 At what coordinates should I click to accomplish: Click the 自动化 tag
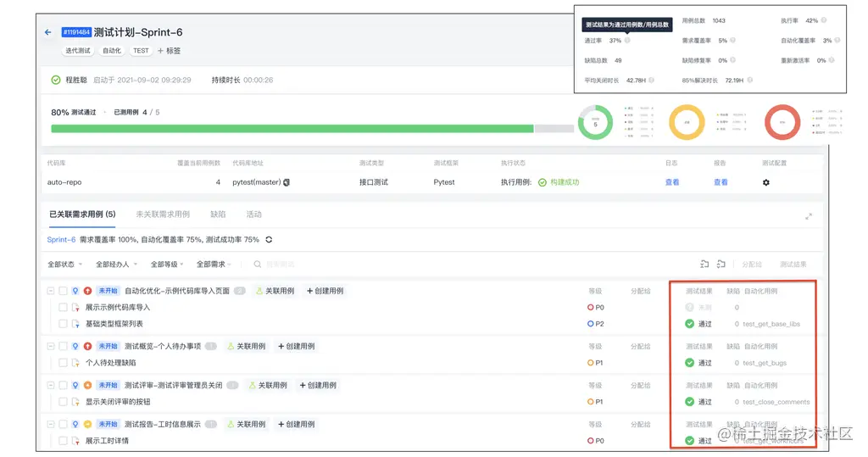pyautogui.click(x=111, y=50)
